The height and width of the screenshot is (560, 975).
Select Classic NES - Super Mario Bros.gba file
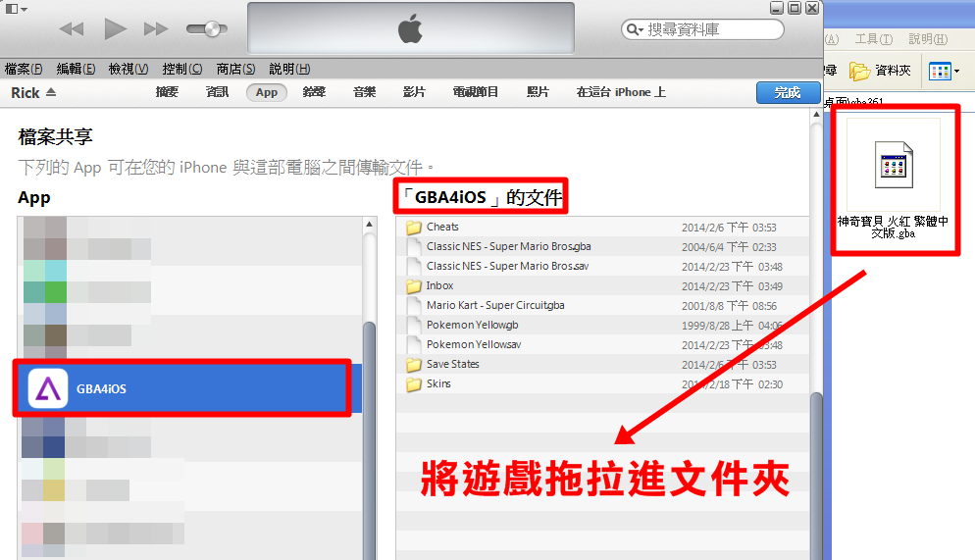click(x=602, y=247)
